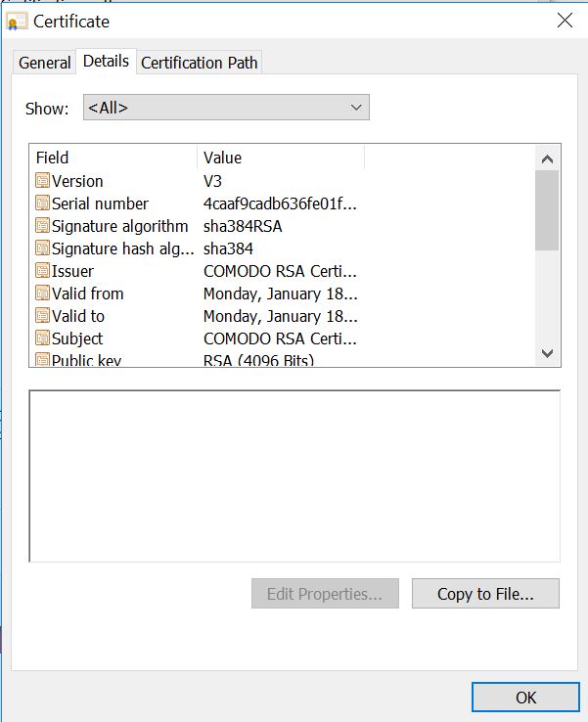Screen dimensions: 588x722
Task: Switch to the General tab
Action: coord(45,63)
